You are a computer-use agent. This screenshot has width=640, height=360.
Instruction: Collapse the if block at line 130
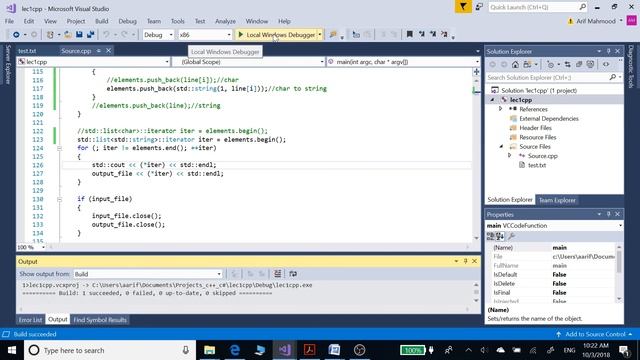click(x=60, y=199)
